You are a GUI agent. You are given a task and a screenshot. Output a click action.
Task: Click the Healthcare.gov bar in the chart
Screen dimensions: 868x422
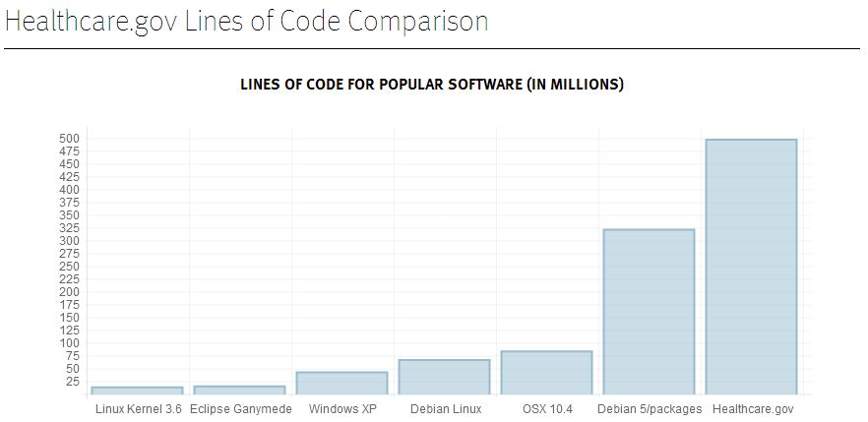click(x=751, y=267)
